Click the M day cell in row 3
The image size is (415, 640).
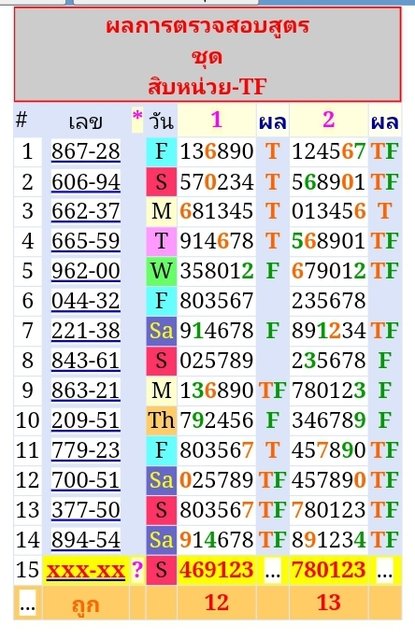[x=161, y=211]
